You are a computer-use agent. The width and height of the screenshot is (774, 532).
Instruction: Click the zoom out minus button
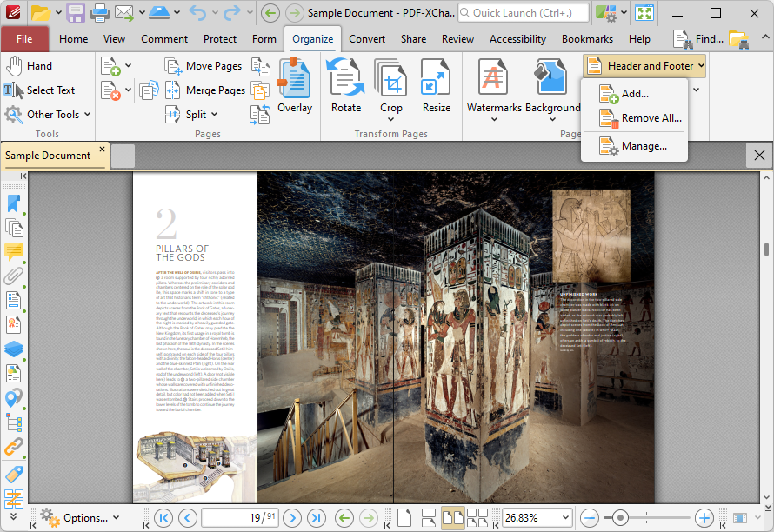[x=590, y=518]
